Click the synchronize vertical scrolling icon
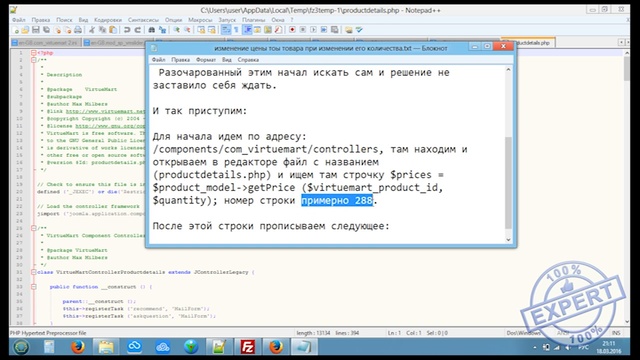Screen dimensions: 640x360 click(201, 30)
